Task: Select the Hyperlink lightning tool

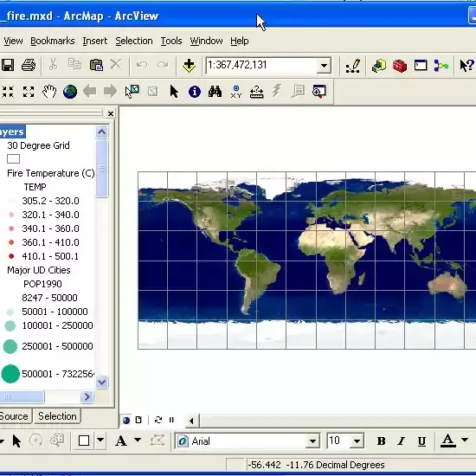Action: point(277,91)
